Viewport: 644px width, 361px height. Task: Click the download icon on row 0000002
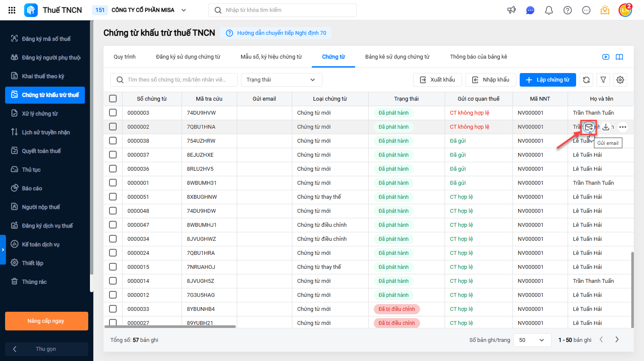click(x=606, y=127)
